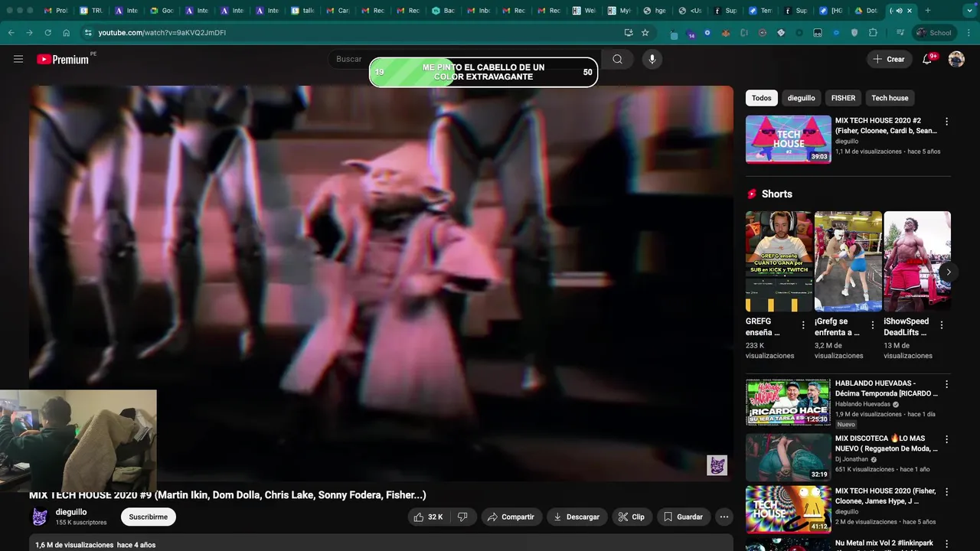Install YouTube as an app icon
The image size is (980, 551).
tap(629, 33)
